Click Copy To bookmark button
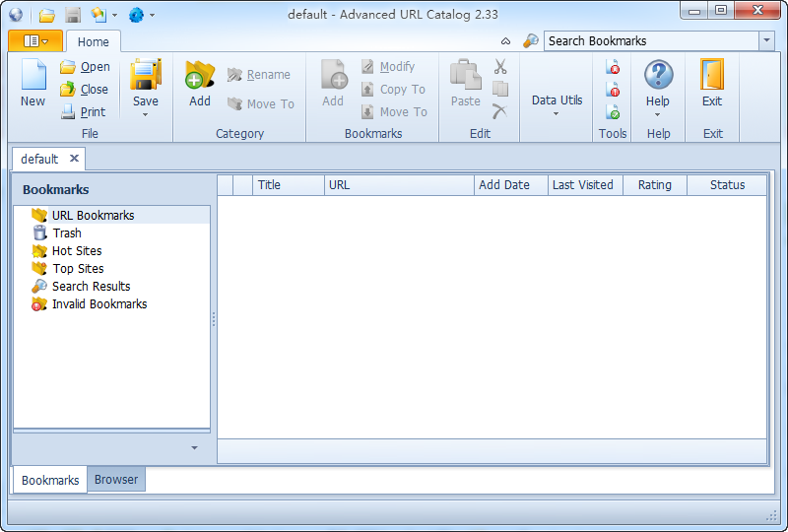The image size is (788, 532). pyautogui.click(x=393, y=89)
